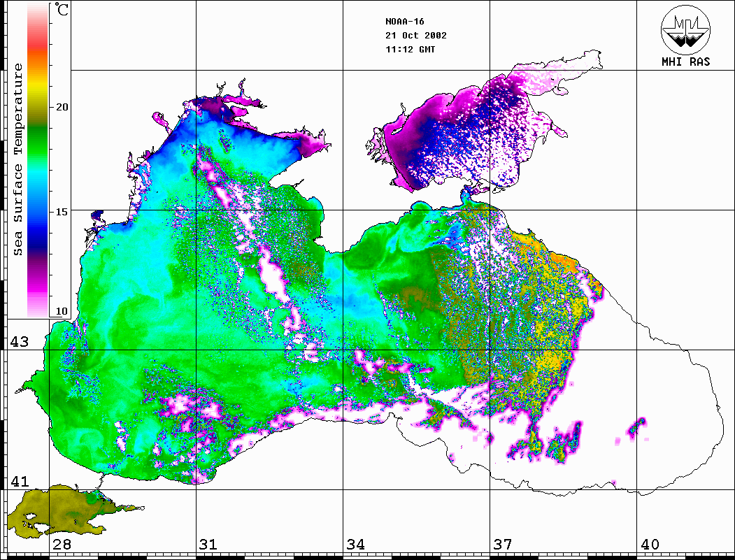
Task: Click the 'MHI RAS' text label
Action: 685,62
